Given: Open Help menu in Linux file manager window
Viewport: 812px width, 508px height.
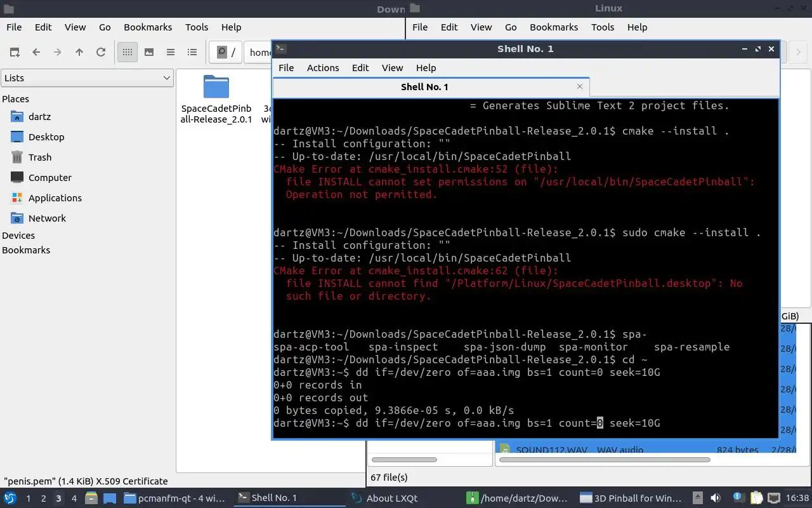Looking at the screenshot, I should 637,27.
